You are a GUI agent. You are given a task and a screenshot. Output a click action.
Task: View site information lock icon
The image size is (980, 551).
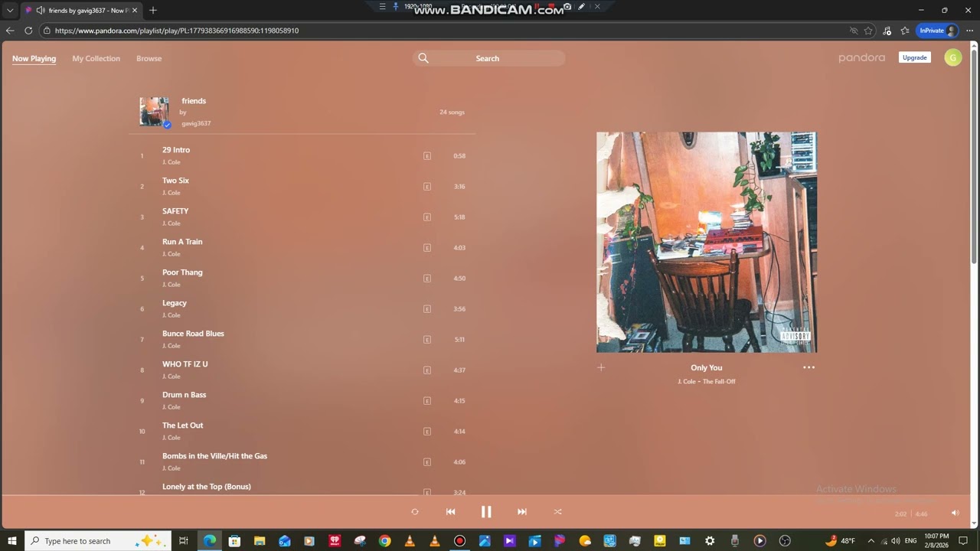pyautogui.click(x=47, y=31)
